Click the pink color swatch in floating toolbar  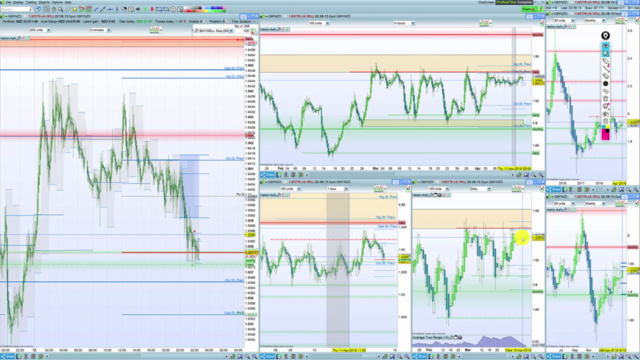coord(604,134)
